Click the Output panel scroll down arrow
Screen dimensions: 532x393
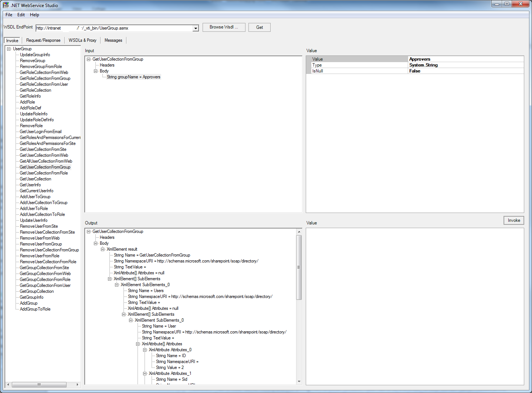coord(299,381)
